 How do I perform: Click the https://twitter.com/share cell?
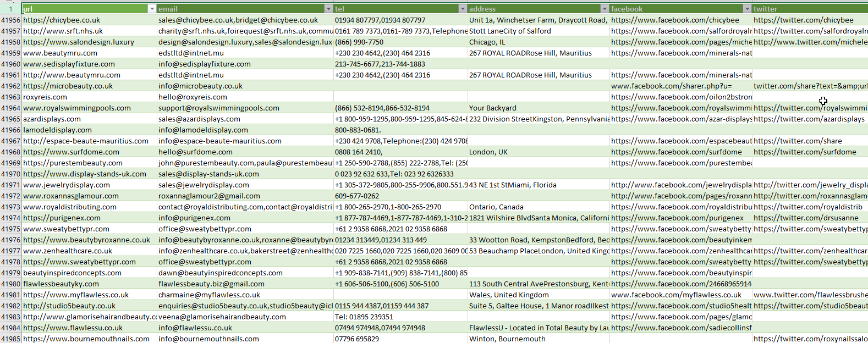coord(810,141)
